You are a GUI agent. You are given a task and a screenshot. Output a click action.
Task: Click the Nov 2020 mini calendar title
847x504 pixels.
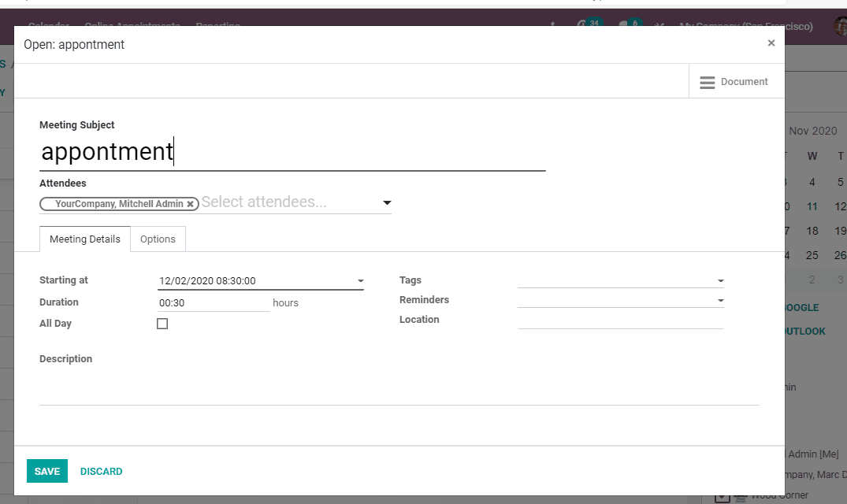[813, 131]
